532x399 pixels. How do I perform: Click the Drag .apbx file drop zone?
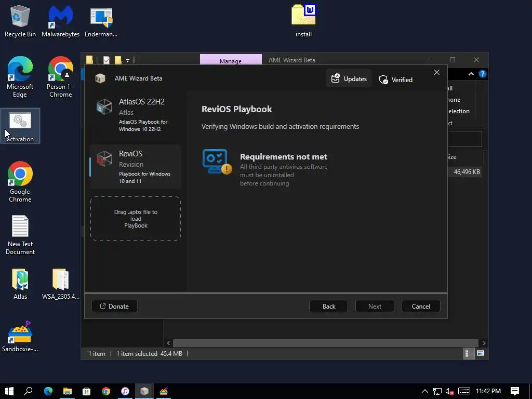coord(136,219)
